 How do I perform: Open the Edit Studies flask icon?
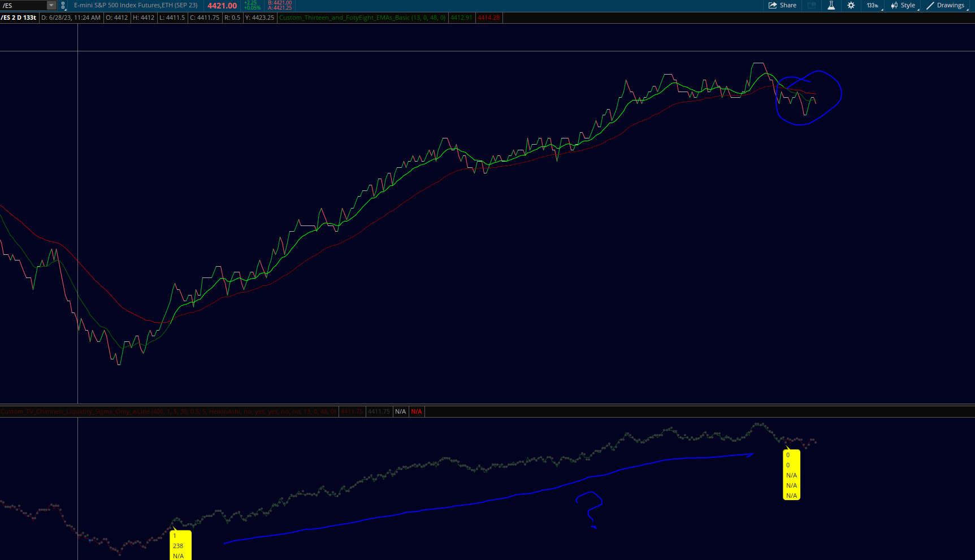click(831, 6)
